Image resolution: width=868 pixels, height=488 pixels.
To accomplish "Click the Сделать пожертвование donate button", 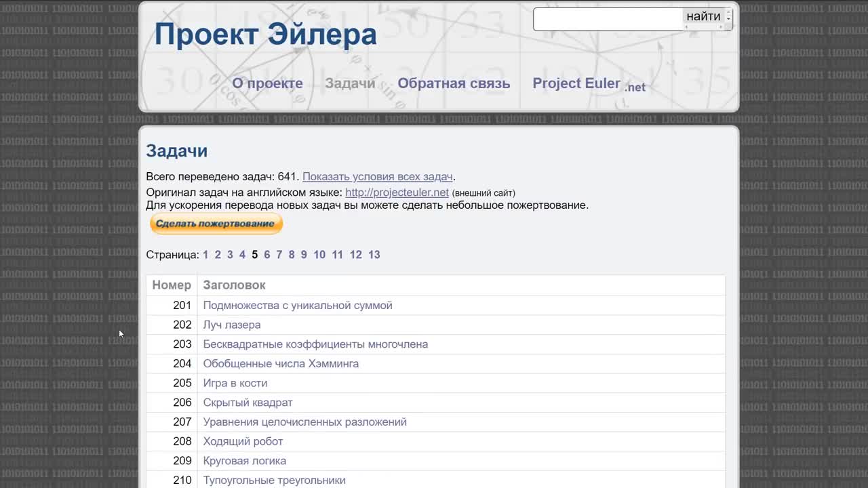I will point(216,223).
